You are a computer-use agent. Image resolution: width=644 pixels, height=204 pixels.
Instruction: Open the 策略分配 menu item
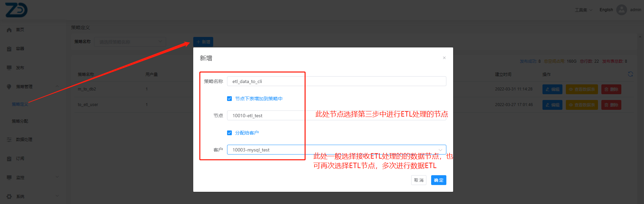20,121
